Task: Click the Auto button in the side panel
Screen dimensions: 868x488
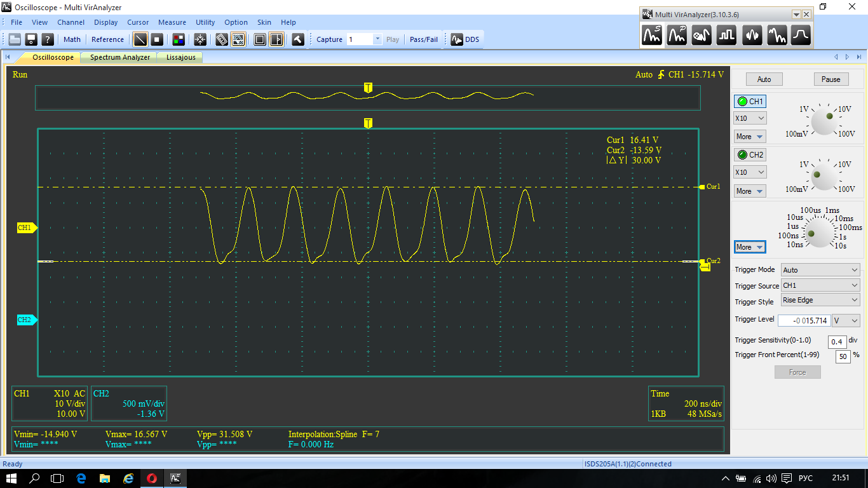Action: tap(764, 79)
